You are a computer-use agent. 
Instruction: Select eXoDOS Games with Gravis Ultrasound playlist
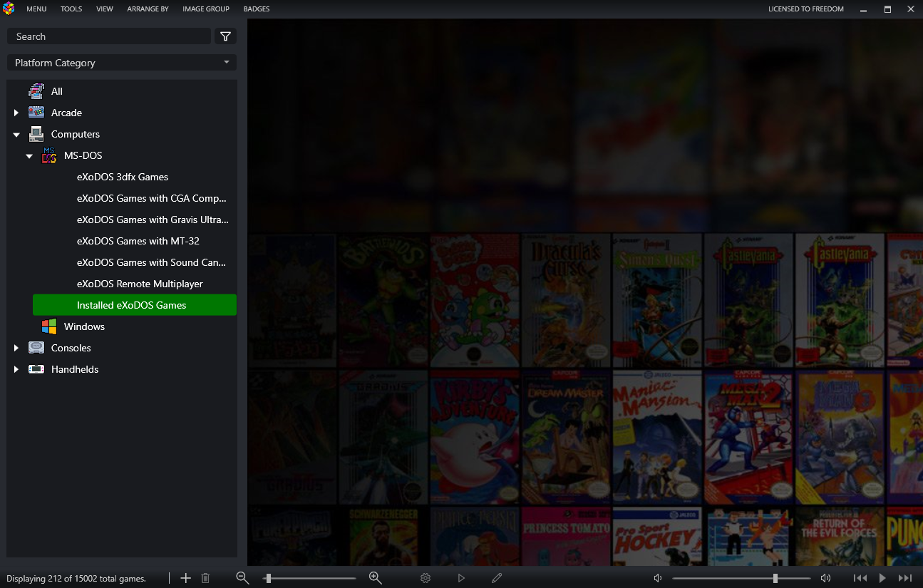click(x=153, y=220)
